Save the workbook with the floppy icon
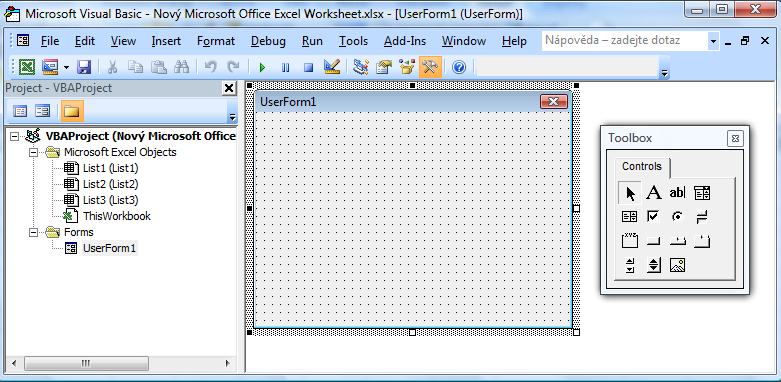The width and height of the screenshot is (781, 382). [84, 67]
